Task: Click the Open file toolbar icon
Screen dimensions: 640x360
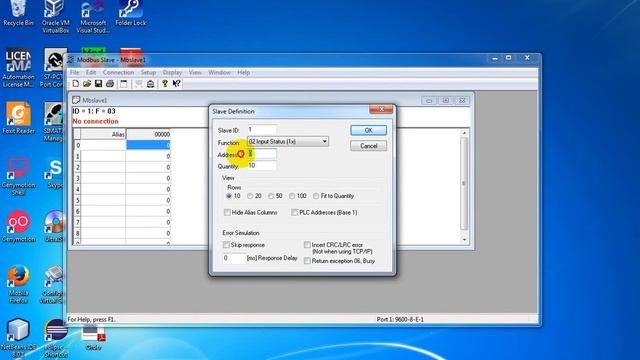Action: (87, 84)
